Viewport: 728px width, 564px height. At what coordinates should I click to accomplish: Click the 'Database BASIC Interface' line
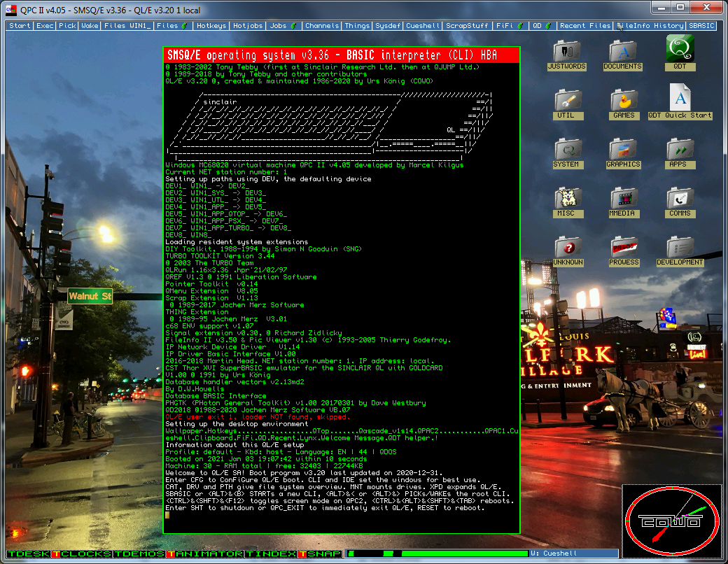216,396
